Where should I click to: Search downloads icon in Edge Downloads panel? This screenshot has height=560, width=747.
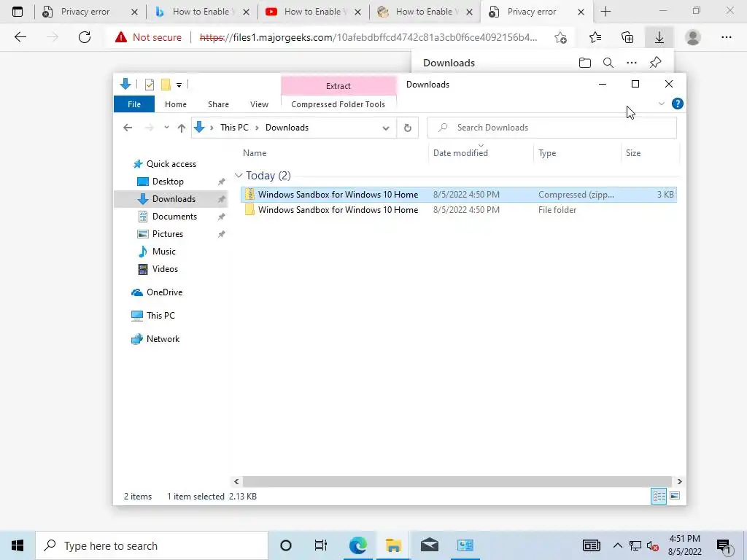pyautogui.click(x=608, y=63)
